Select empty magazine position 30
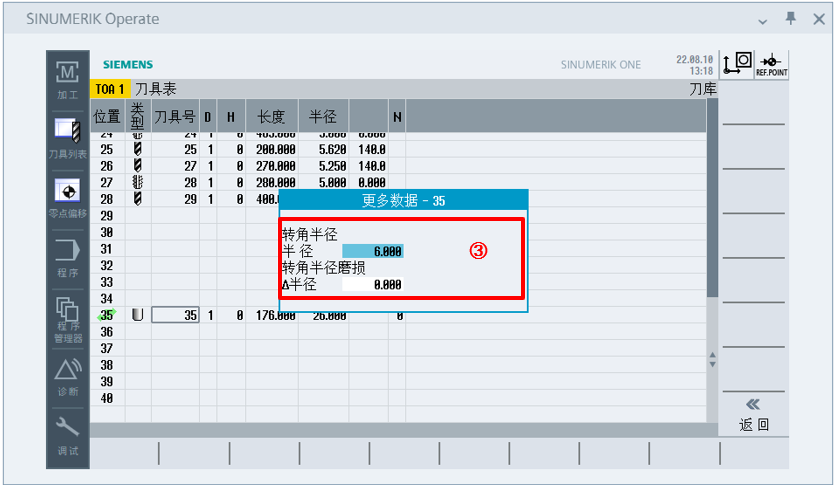The height and width of the screenshot is (485, 834). [106, 232]
